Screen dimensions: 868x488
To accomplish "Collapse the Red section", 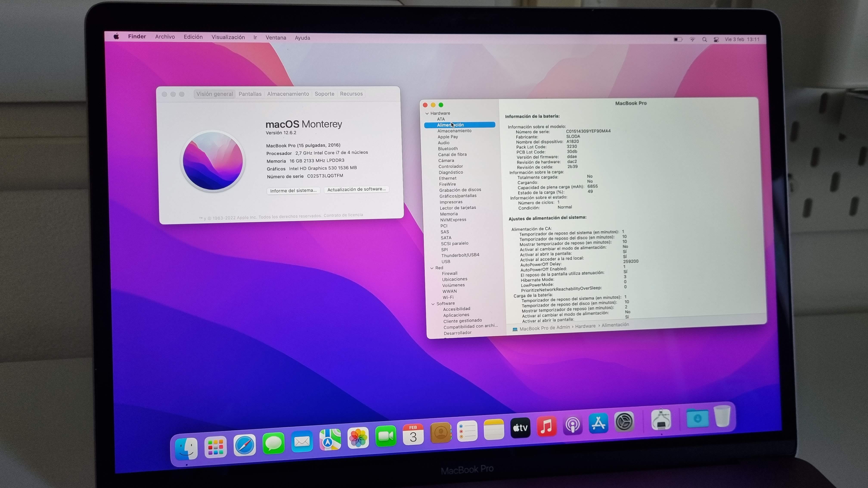I will (432, 268).
